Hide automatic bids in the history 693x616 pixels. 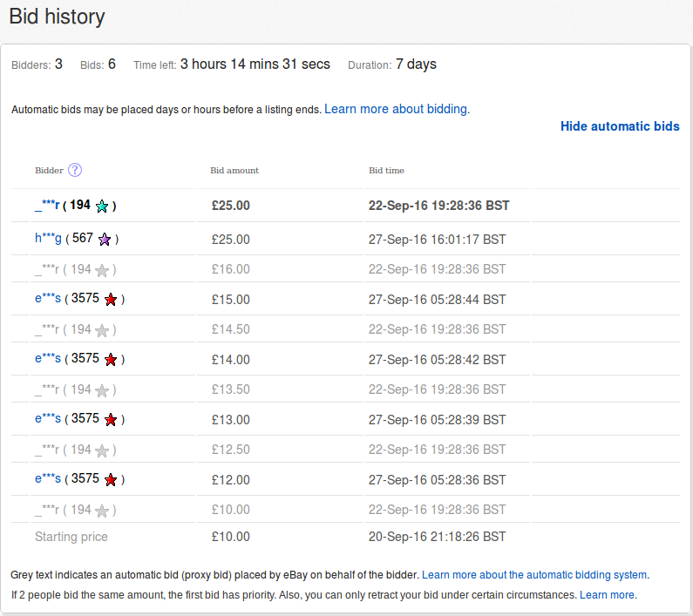pyautogui.click(x=620, y=126)
